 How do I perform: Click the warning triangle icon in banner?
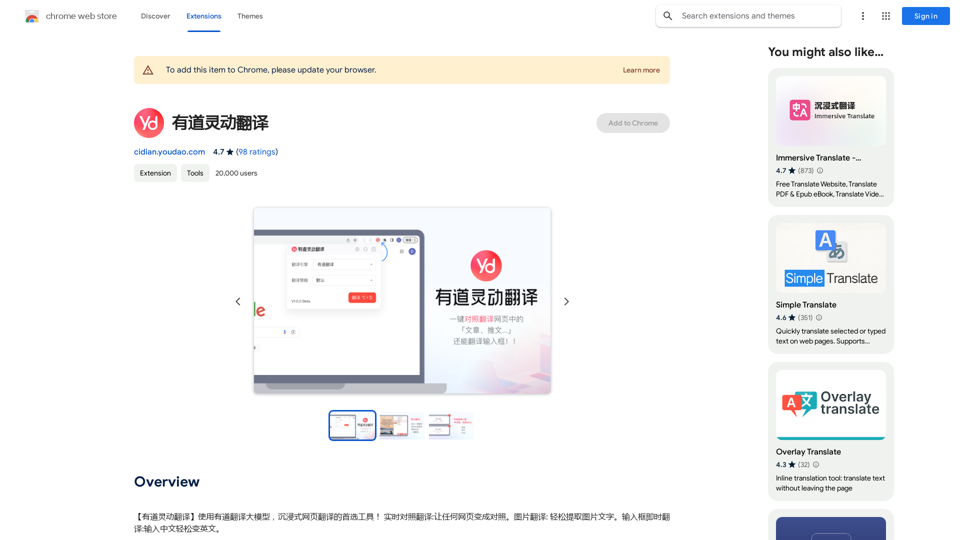tap(148, 70)
